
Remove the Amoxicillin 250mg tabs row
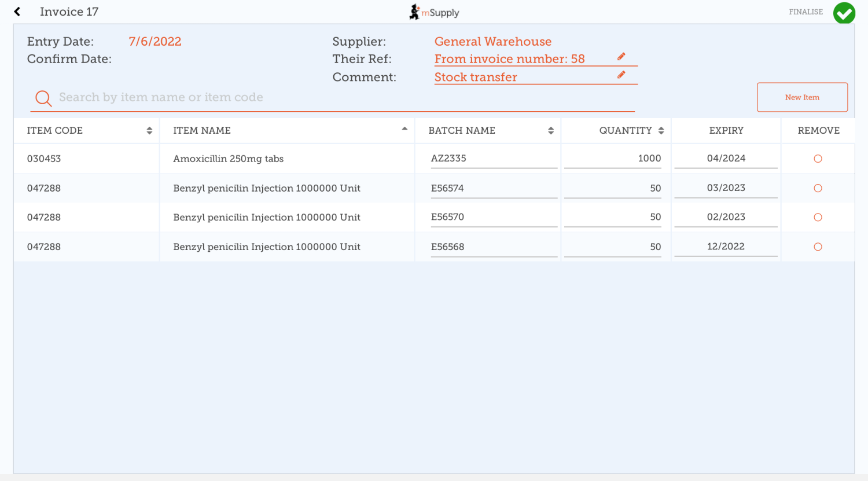(x=818, y=159)
